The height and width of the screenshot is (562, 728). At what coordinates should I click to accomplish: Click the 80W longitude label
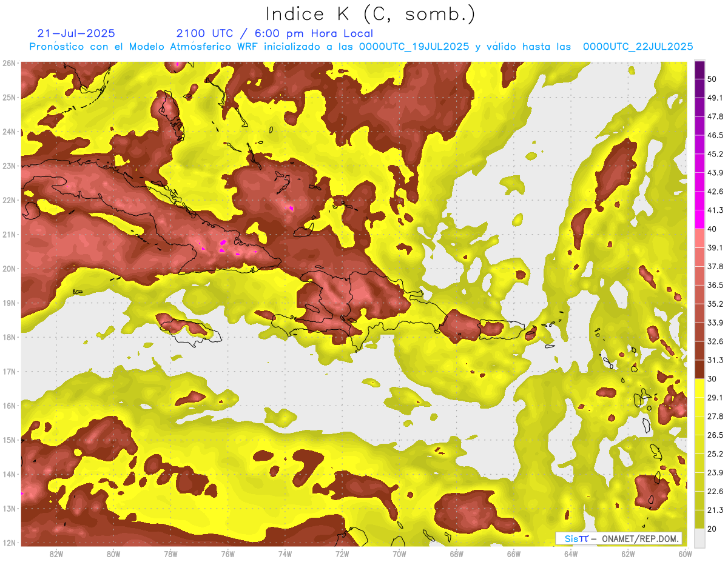(113, 554)
